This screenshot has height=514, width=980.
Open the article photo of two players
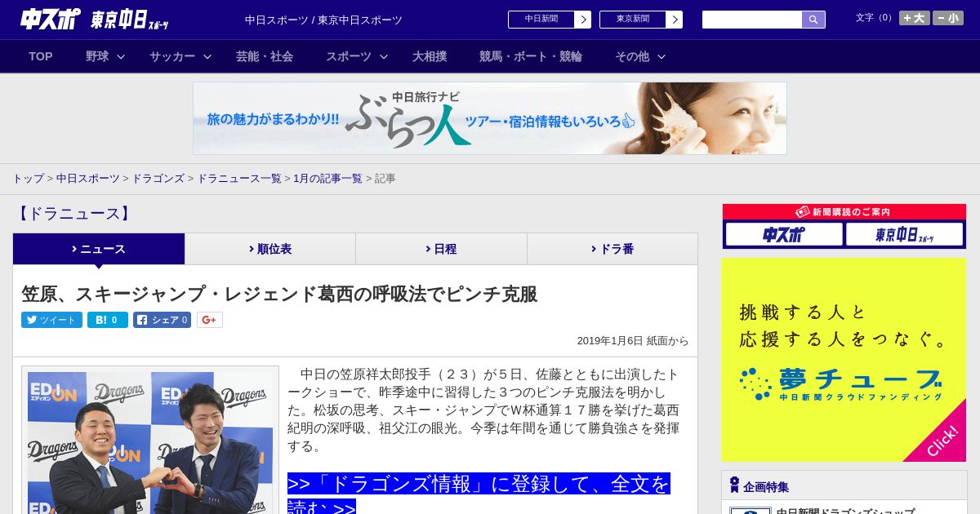[x=150, y=443]
